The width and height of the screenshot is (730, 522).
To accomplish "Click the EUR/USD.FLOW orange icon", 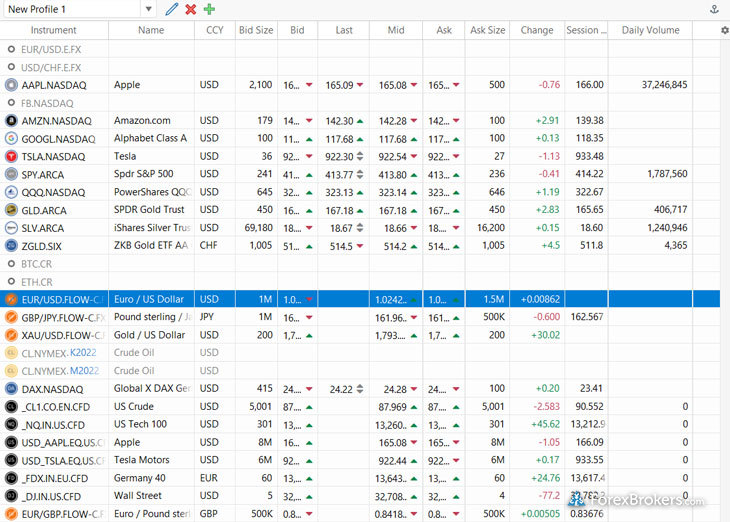I will (11, 299).
